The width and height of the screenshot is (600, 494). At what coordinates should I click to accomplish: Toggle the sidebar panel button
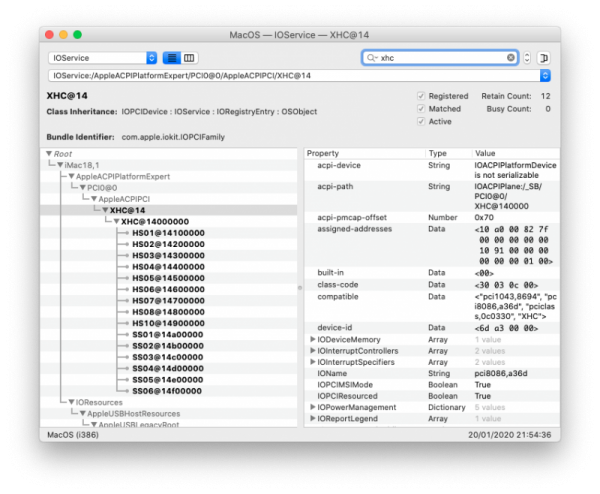click(544, 58)
